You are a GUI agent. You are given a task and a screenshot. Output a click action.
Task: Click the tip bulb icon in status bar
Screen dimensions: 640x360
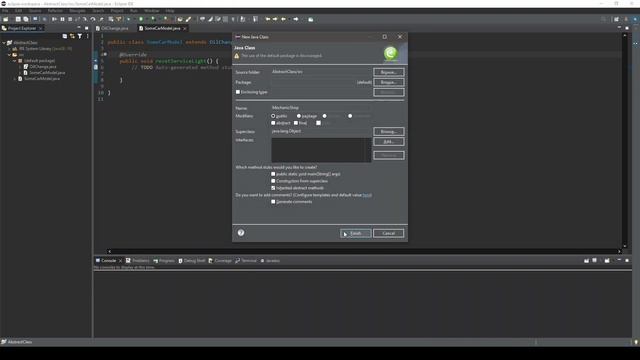[x=636, y=342]
